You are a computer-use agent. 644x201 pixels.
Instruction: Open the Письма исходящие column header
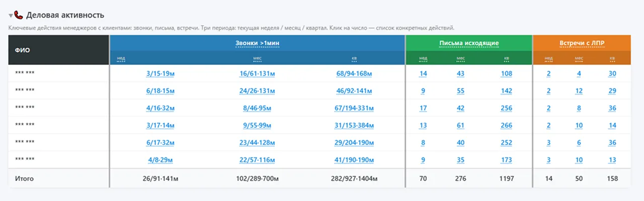click(x=469, y=43)
